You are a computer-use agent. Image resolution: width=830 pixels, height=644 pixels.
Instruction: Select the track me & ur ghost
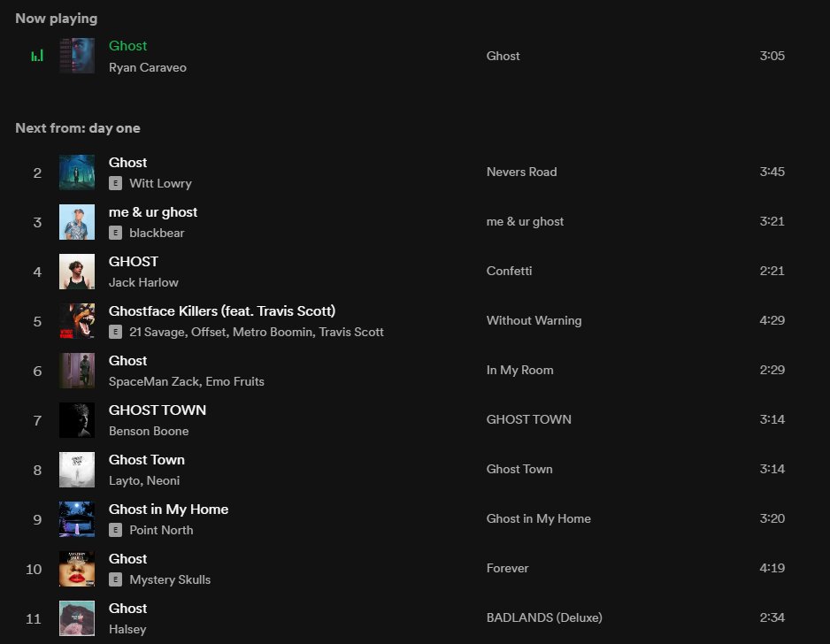pyautogui.click(x=152, y=211)
